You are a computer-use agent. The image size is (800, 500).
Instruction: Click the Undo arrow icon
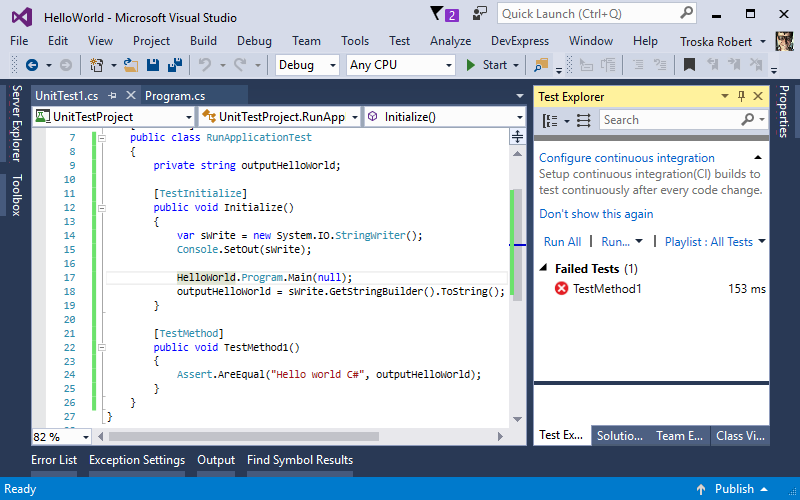pos(205,65)
